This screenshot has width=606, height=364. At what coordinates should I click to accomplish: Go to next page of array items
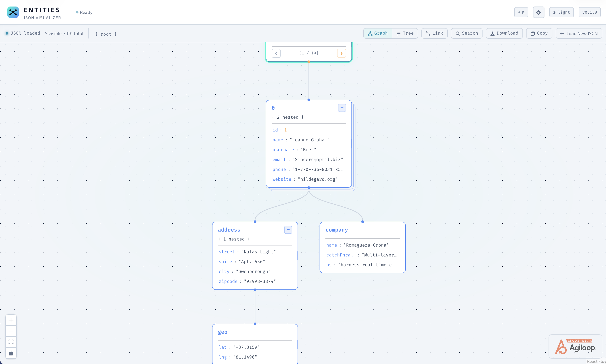[342, 53]
